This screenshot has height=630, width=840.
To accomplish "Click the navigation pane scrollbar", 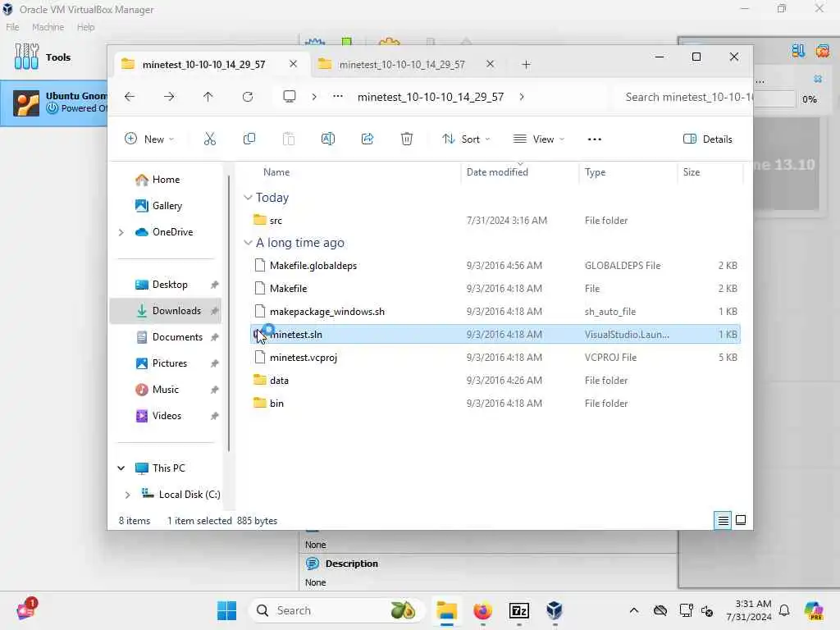I will point(229,313).
